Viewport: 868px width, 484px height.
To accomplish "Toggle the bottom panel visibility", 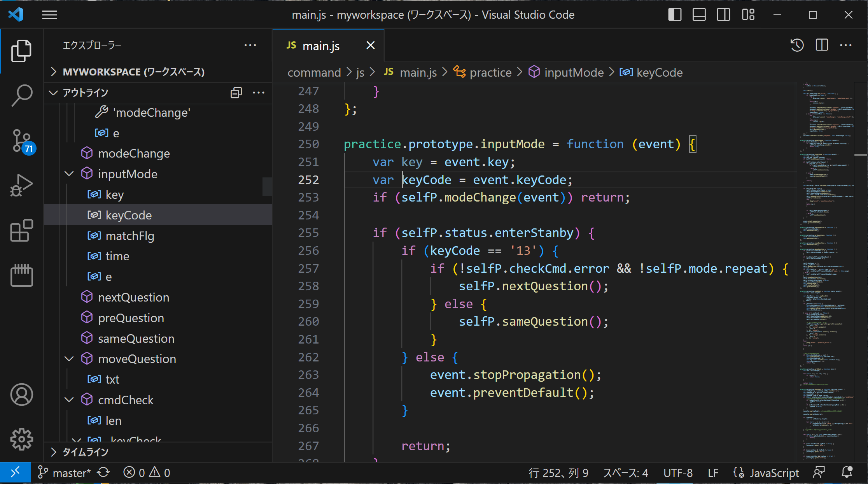I will point(699,15).
